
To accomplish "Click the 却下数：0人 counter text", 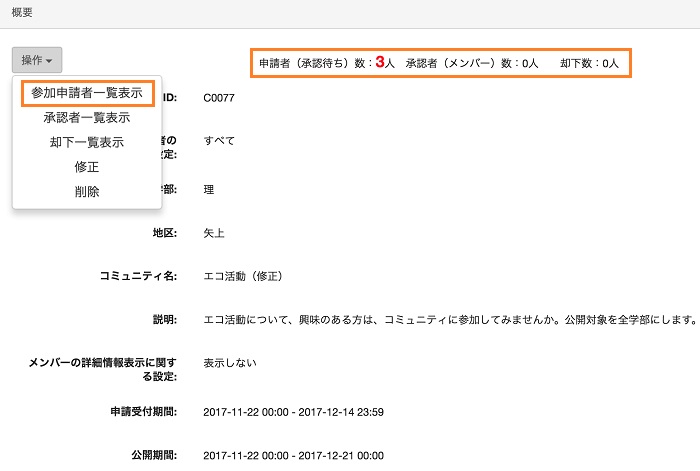I will point(589,63).
